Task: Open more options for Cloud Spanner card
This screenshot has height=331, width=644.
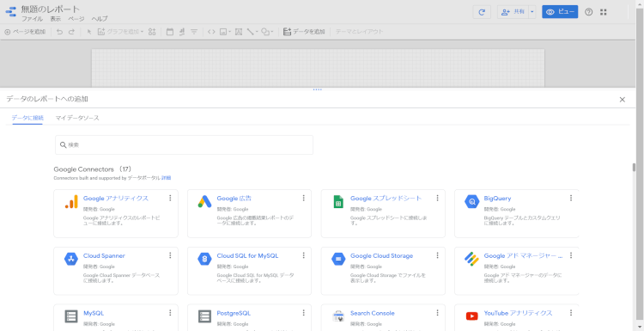Action: tap(170, 255)
